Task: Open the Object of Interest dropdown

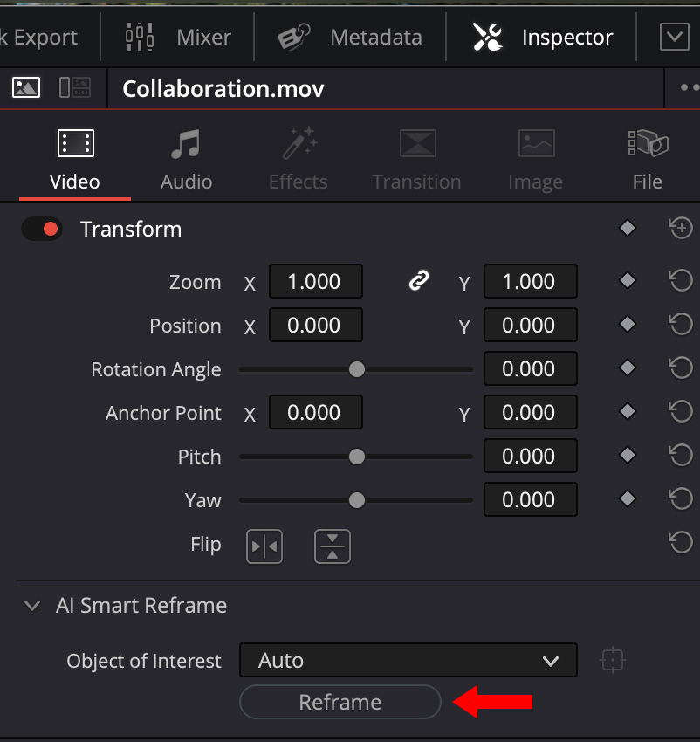Action: pyautogui.click(x=408, y=661)
